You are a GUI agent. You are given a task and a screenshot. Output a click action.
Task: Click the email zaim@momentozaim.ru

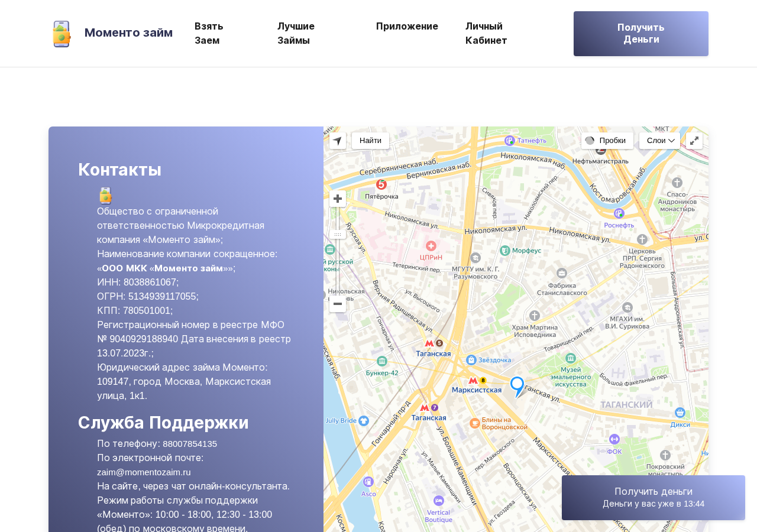click(x=144, y=472)
